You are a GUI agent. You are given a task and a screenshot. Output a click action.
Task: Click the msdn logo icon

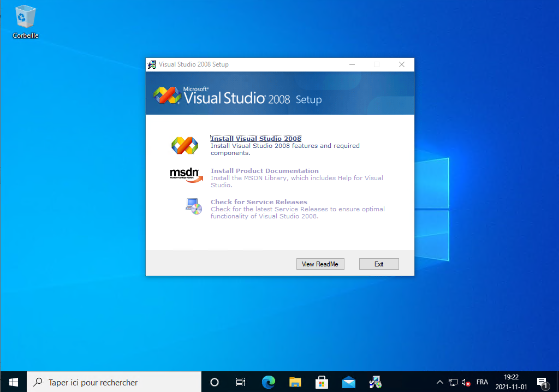[x=186, y=175]
